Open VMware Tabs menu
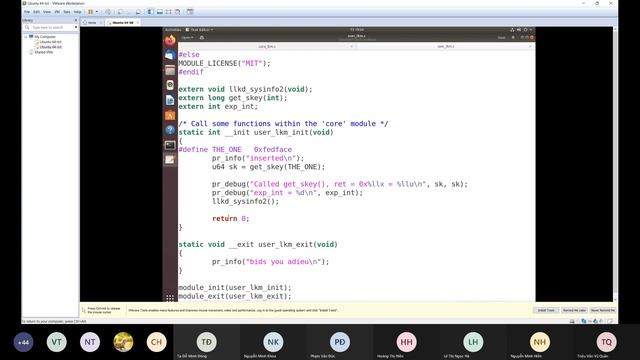 67,12
